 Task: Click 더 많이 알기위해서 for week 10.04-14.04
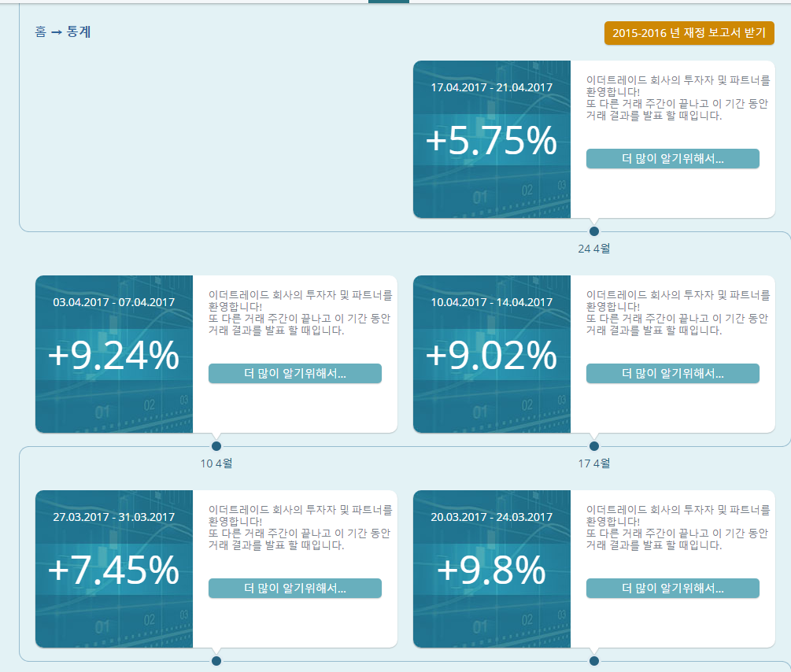(673, 373)
